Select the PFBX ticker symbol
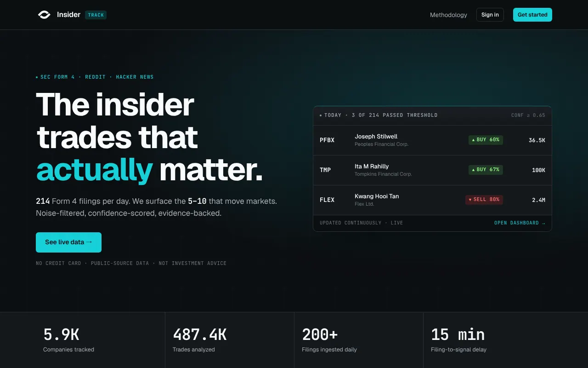This screenshot has width=588, height=368. (327, 140)
